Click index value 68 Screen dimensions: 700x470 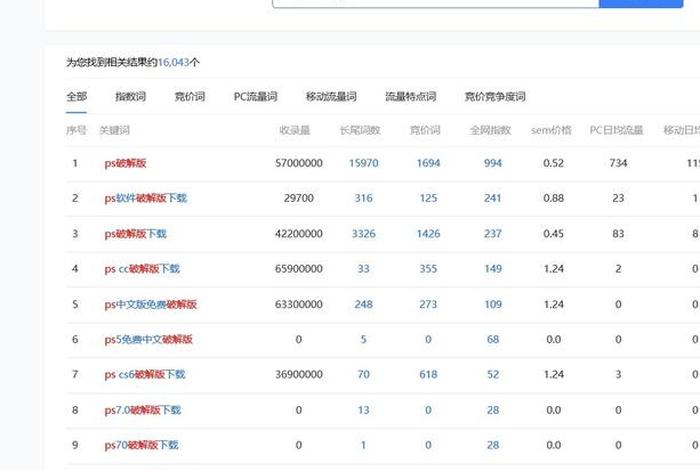[x=493, y=340]
